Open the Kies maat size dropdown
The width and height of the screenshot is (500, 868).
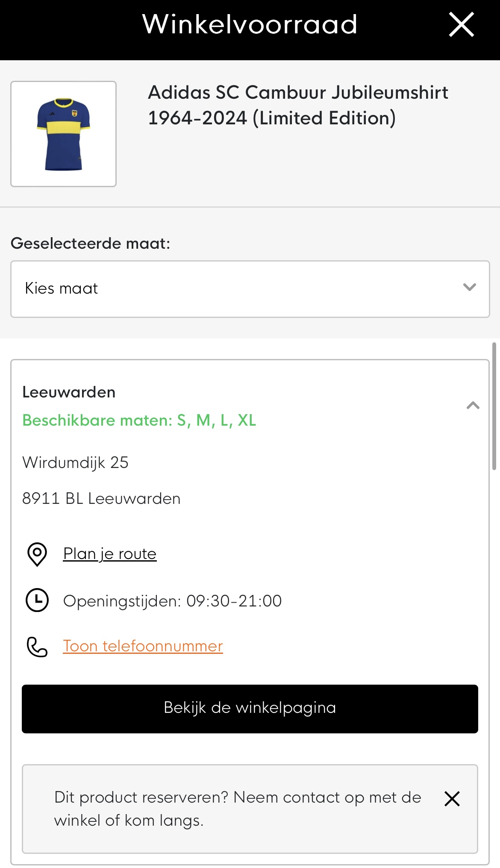pyautogui.click(x=250, y=289)
